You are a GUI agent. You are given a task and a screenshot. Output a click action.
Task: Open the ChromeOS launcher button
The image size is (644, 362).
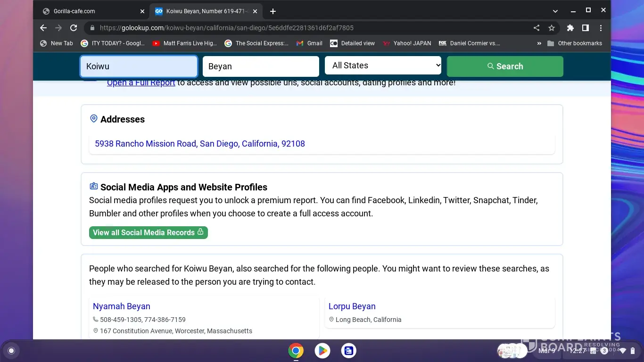coord(11,351)
